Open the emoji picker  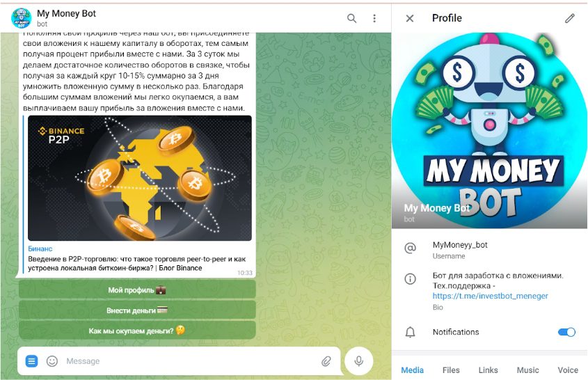[x=52, y=361]
